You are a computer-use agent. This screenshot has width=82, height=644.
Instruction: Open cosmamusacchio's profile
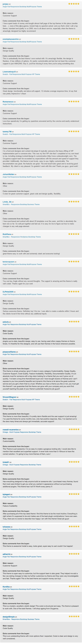[11, 39]
